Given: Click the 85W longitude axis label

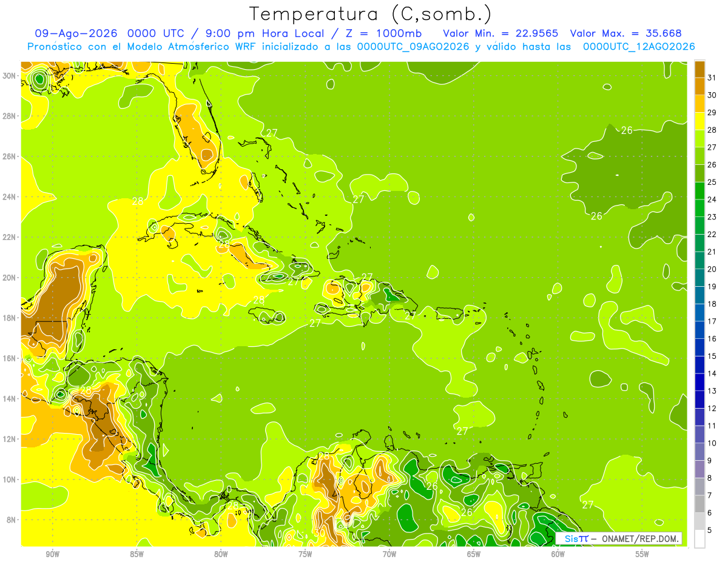Looking at the screenshot, I should (136, 554).
